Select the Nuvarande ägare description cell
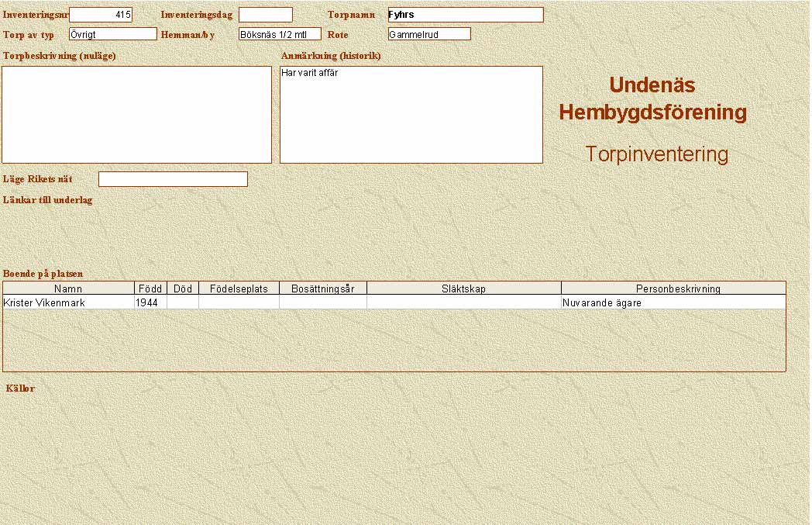Viewport: 812px width, 525px height. coord(673,302)
